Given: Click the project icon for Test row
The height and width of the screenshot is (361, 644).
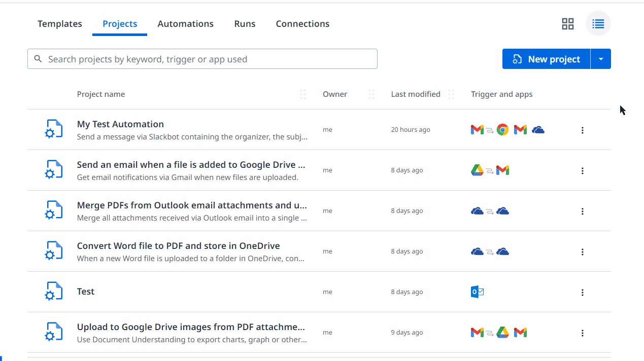Looking at the screenshot, I should click(x=54, y=292).
